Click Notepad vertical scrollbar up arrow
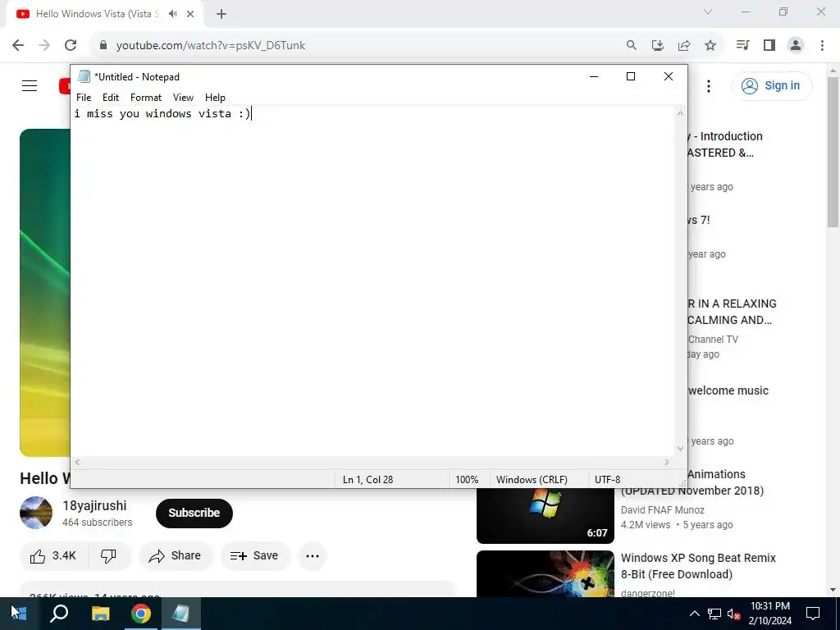The image size is (840, 630). [680, 113]
